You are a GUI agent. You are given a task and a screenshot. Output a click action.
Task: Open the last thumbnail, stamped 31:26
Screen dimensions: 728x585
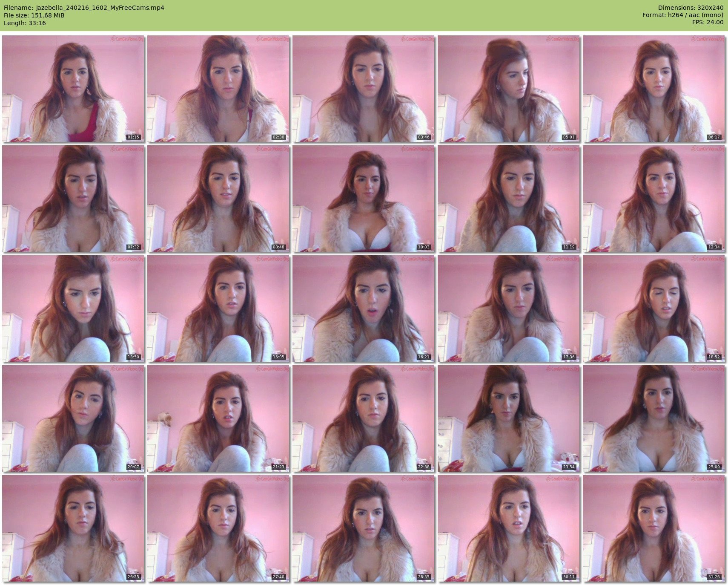click(654, 528)
